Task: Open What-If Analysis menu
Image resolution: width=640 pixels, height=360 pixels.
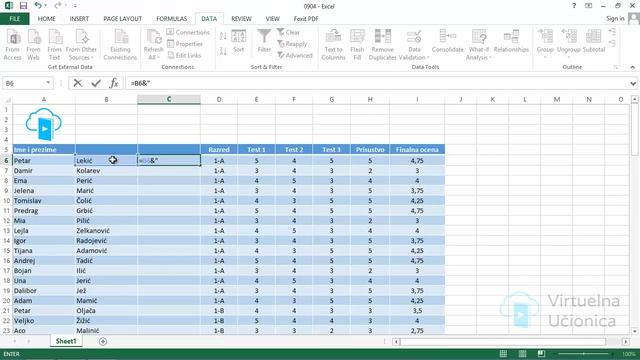Action: [x=478, y=45]
